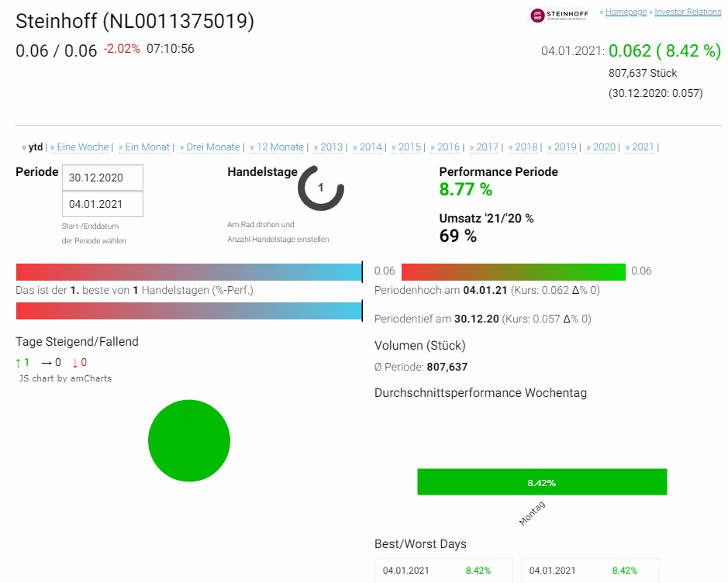Click the Montag axis label
The image size is (728, 583).
tap(532, 513)
